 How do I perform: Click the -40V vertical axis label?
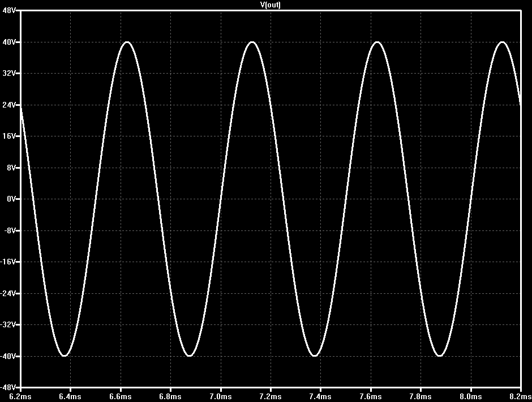click(x=8, y=356)
